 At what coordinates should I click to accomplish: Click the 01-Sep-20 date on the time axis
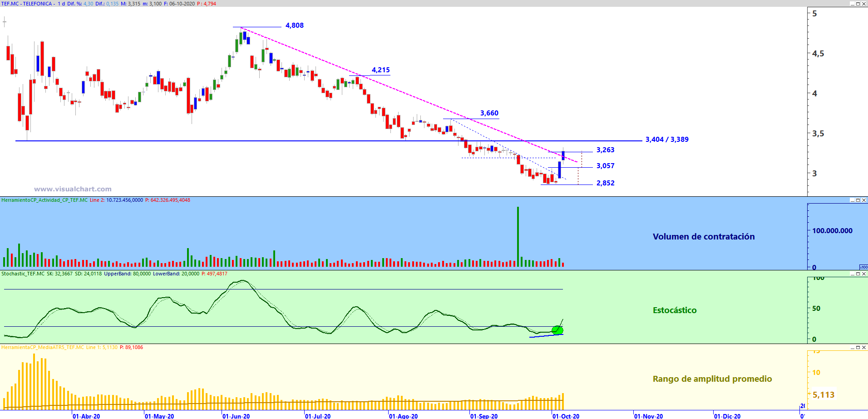[484, 416]
